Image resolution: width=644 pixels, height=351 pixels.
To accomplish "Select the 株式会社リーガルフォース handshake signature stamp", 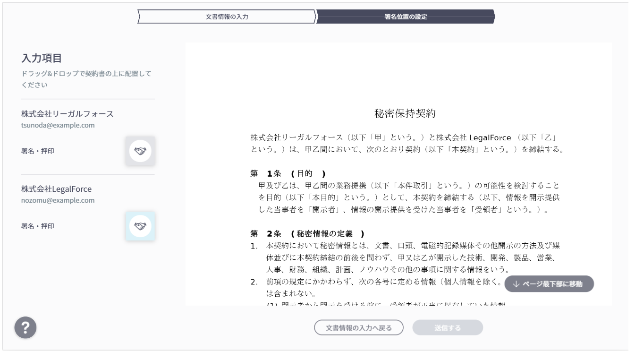I will point(140,151).
